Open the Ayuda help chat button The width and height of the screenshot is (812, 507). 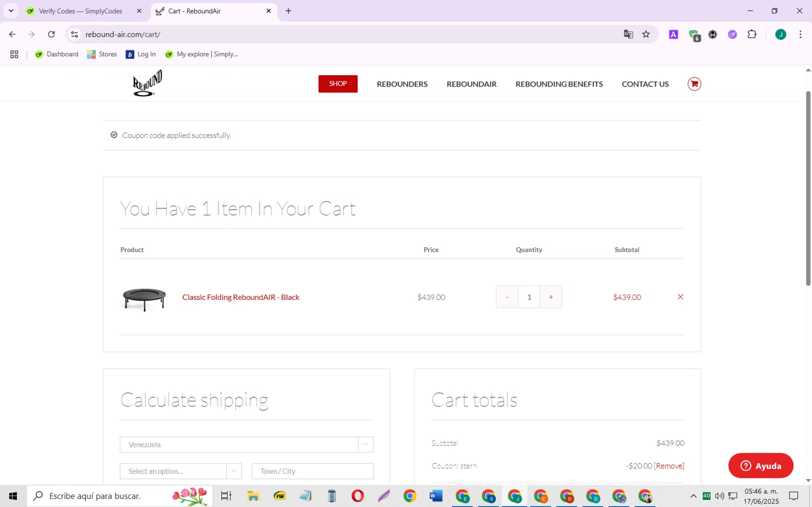[761, 466]
